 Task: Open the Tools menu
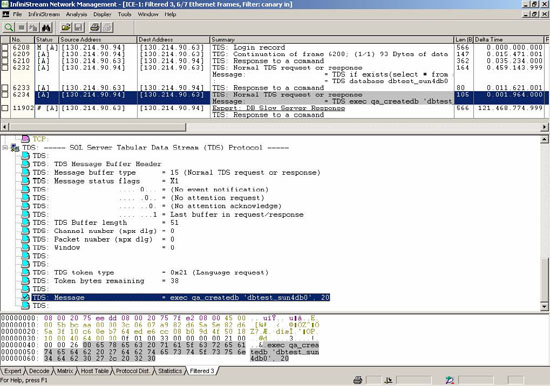pyautogui.click(x=125, y=14)
